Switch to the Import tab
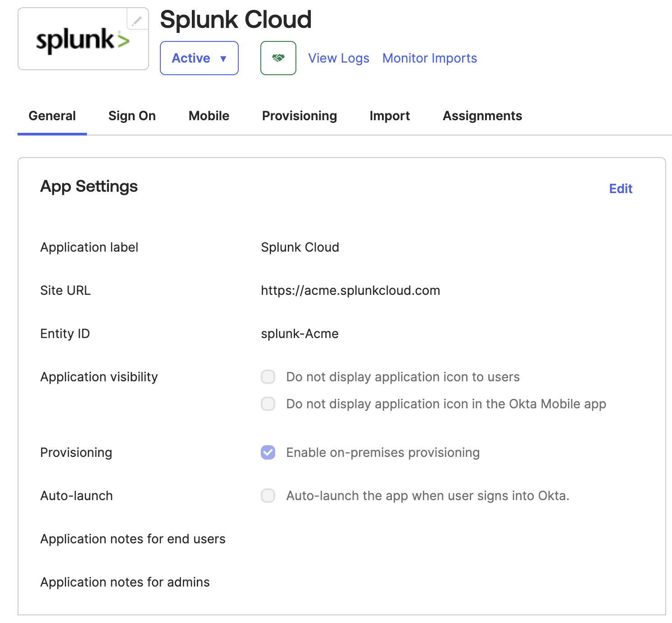 tap(390, 116)
